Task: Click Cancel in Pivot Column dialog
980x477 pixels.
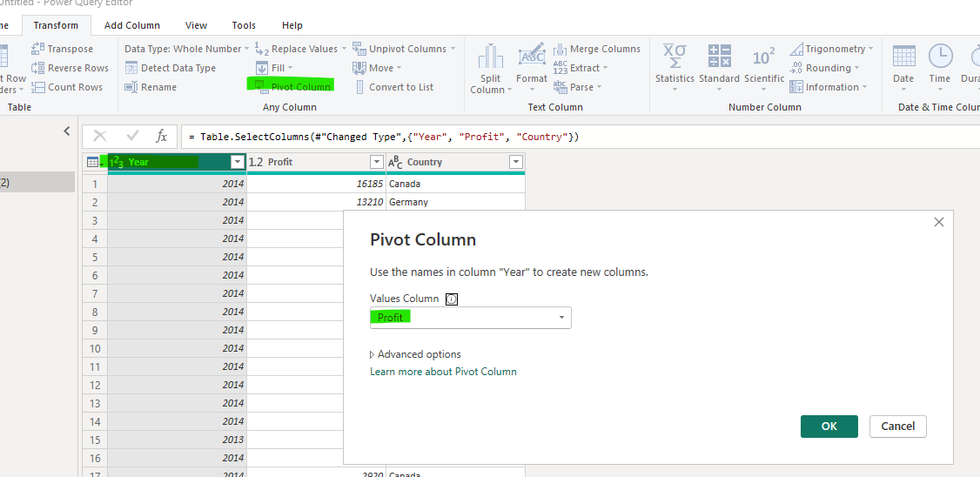Action: (x=897, y=427)
